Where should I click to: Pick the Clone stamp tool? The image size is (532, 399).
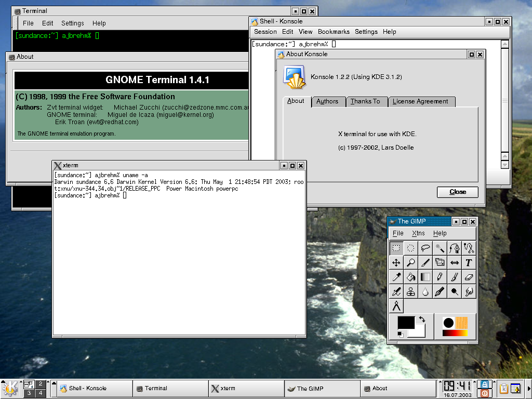click(x=411, y=292)
